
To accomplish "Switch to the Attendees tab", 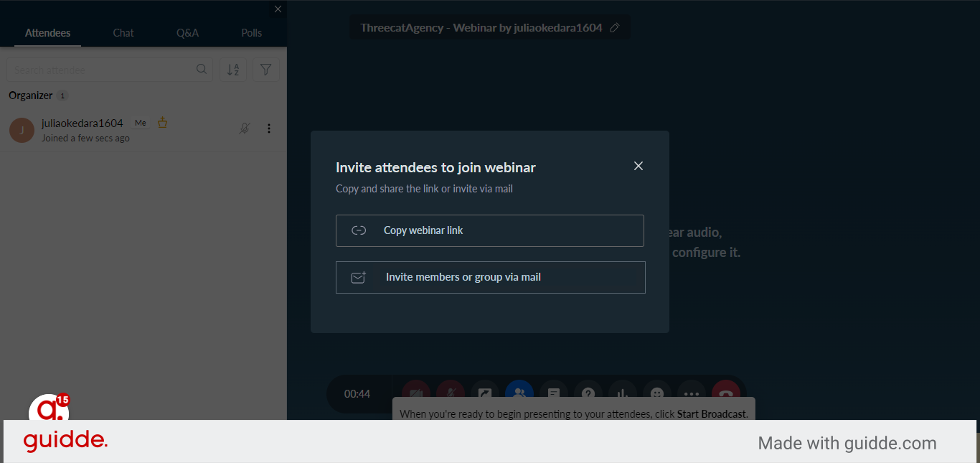I will click(x=47, y=33).
